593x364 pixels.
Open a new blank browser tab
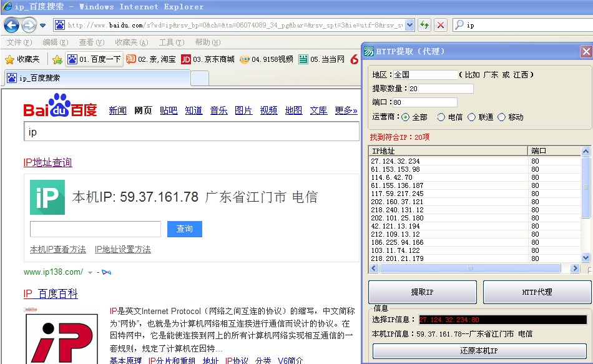[x=200, y=78]
